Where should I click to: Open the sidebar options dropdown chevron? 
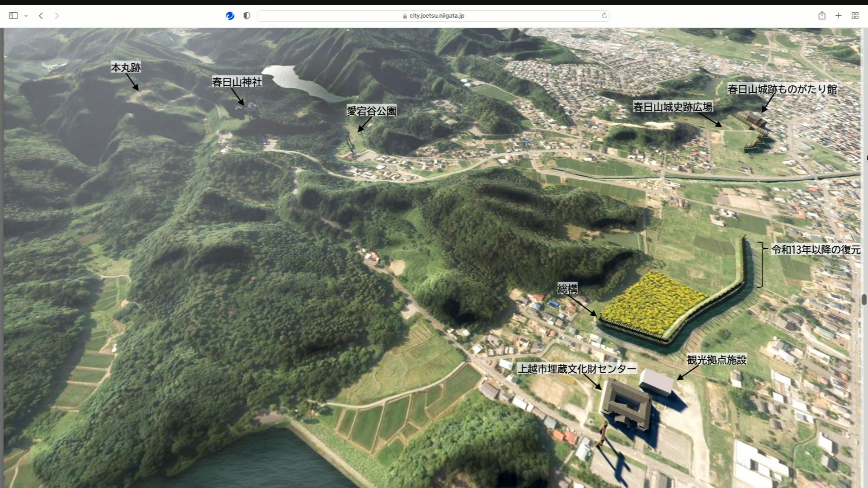coord(26,16)
